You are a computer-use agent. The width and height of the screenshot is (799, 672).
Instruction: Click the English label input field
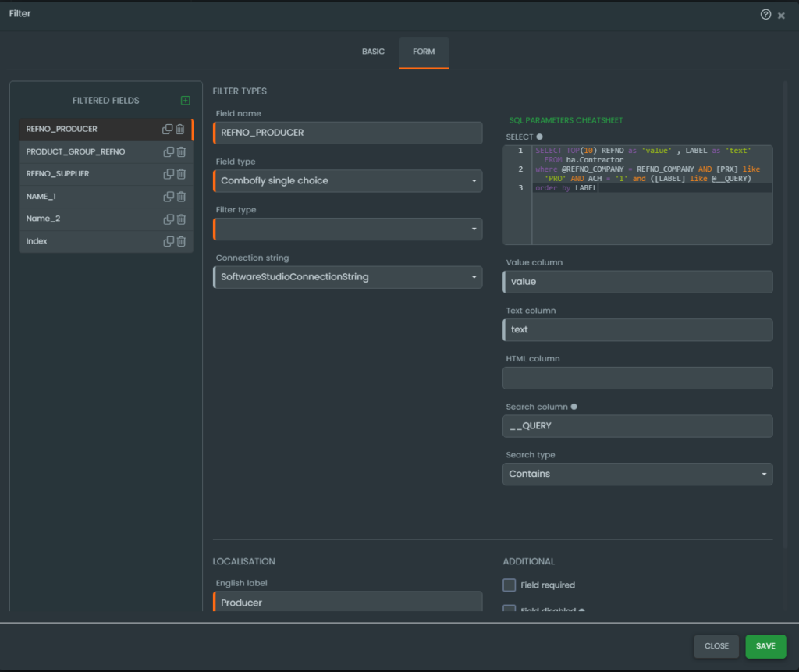tap(348, 603)
